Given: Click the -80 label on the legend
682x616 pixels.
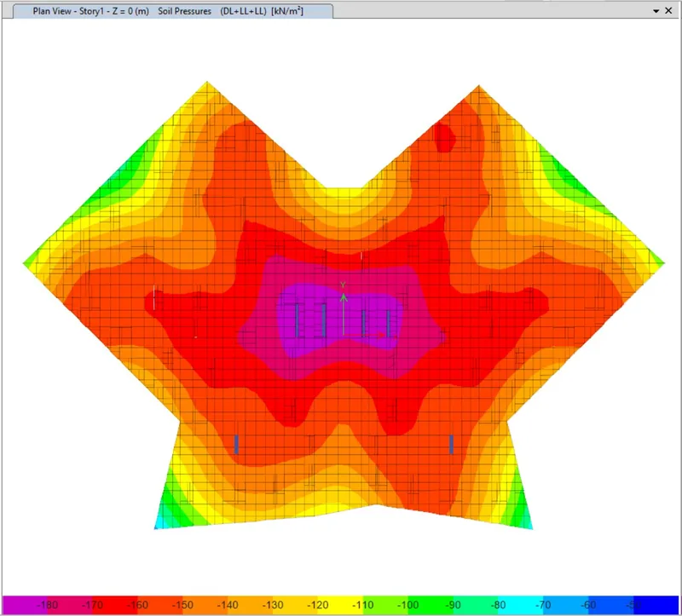Looking at the screenshot, I should pyautogui.click(x=498, y=605).
